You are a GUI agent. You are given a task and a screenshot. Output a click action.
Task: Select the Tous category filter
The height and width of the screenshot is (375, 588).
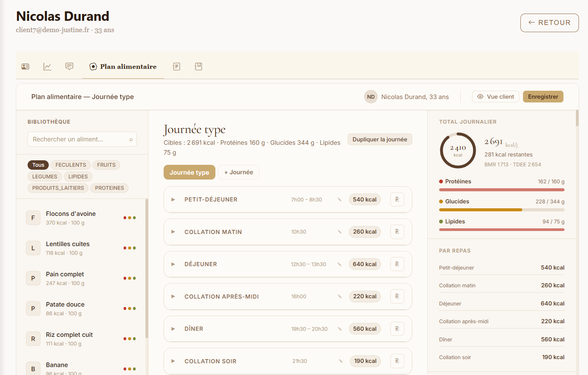pos(38,165)
